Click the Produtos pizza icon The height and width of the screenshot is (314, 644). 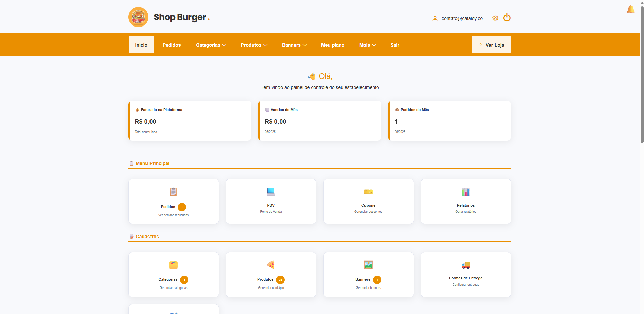click(271, 265)
